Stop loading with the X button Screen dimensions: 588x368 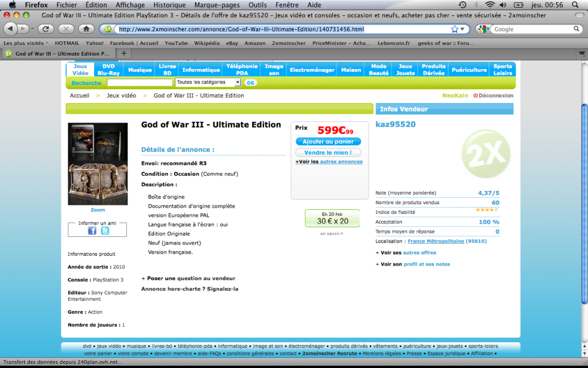click(66, 29)
